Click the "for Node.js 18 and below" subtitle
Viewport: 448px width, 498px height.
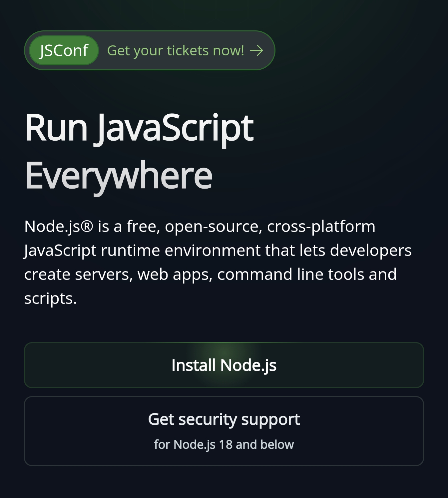tap(224, 445)
